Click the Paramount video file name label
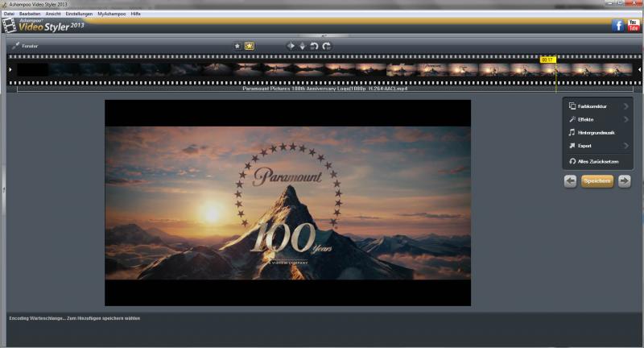644x348 pixels. click(325, 89)
